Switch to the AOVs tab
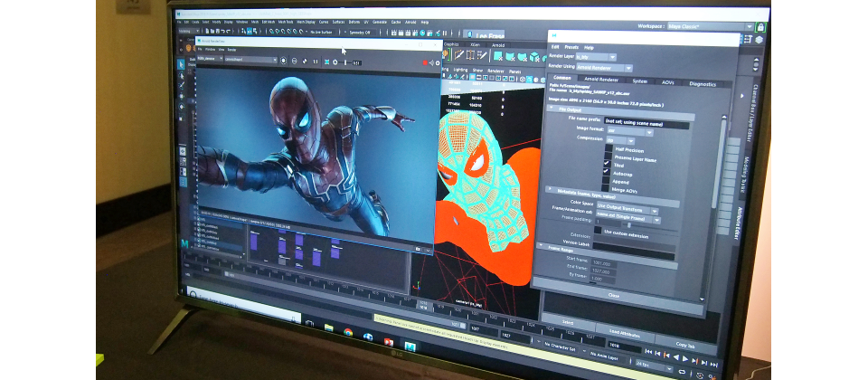868x380 pixels. [668, 82]
